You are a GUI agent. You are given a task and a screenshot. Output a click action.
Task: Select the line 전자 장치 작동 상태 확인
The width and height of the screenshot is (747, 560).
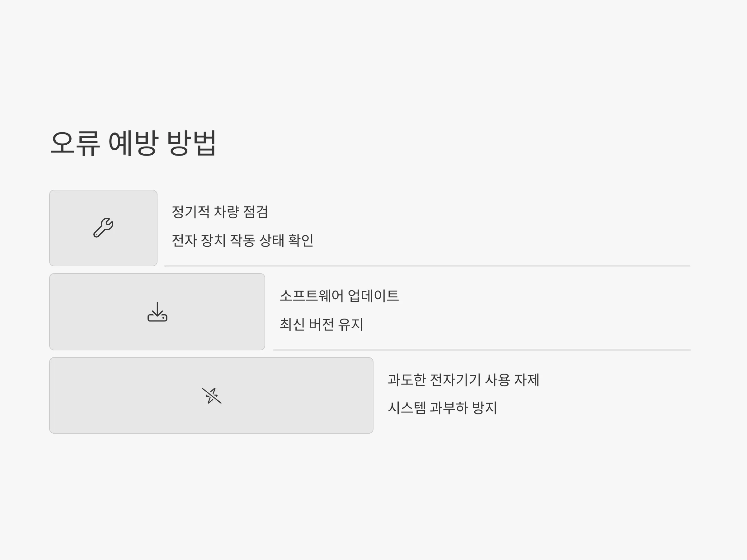tap(242, 240)
